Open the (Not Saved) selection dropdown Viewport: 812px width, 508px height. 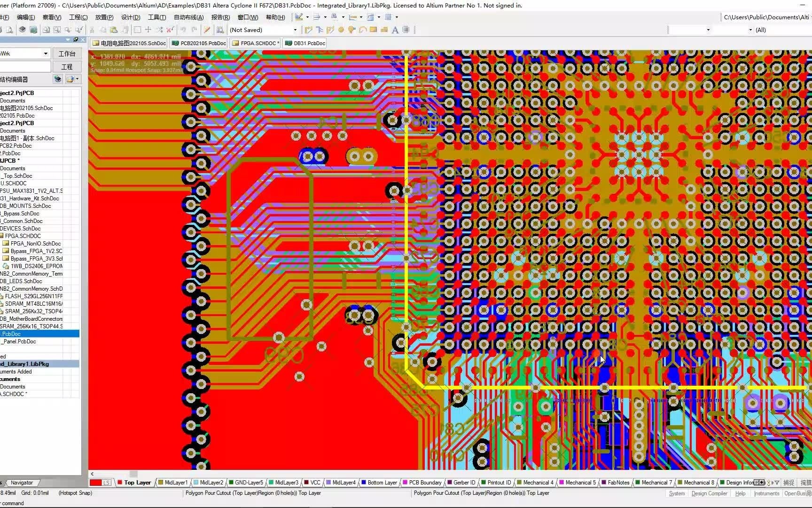pos(295,30)
